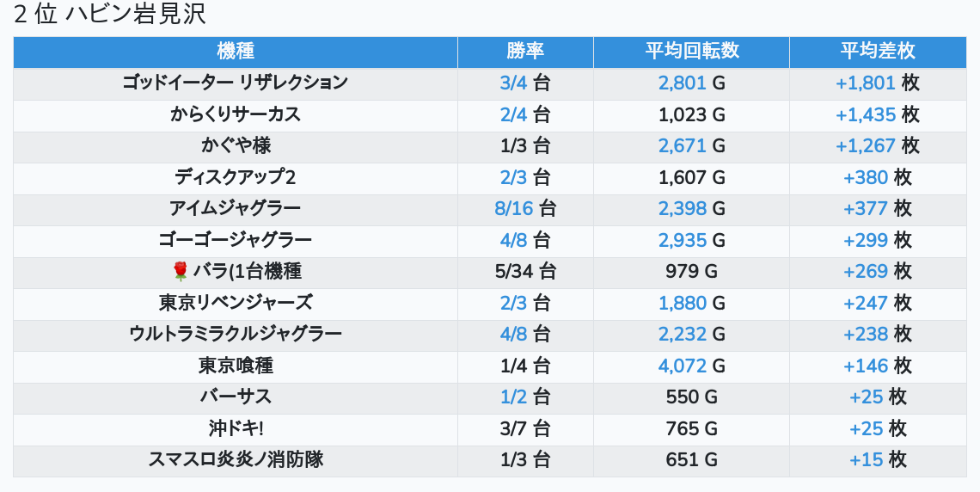This screenshot has width=980, height=492.
Task: Click the ゴーゴージャグラー machine name
Action: point(235,240)
